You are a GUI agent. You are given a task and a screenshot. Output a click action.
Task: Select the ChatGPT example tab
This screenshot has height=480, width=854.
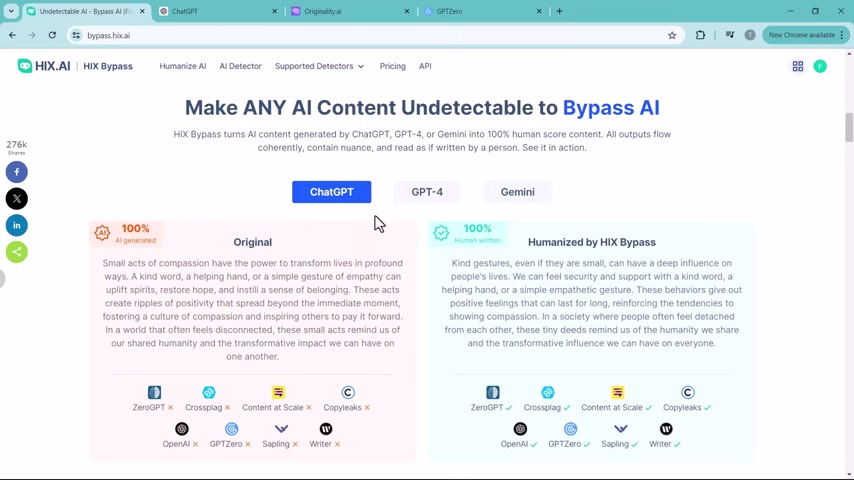[x=332, y=192]
